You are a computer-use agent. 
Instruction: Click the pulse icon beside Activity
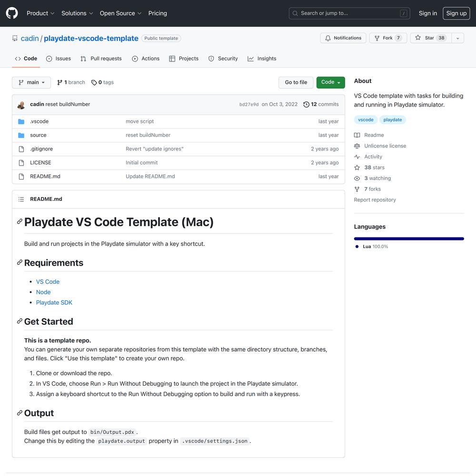coord(357,157)
